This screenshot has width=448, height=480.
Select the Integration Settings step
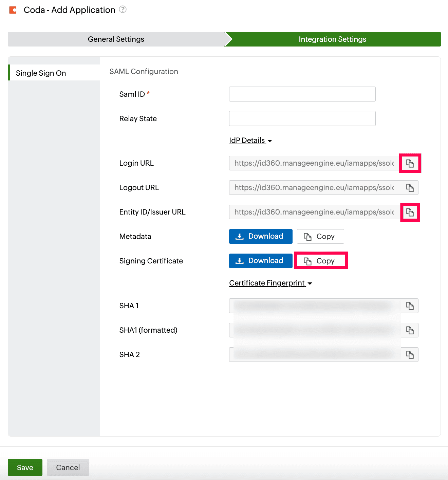pos(333,39)
